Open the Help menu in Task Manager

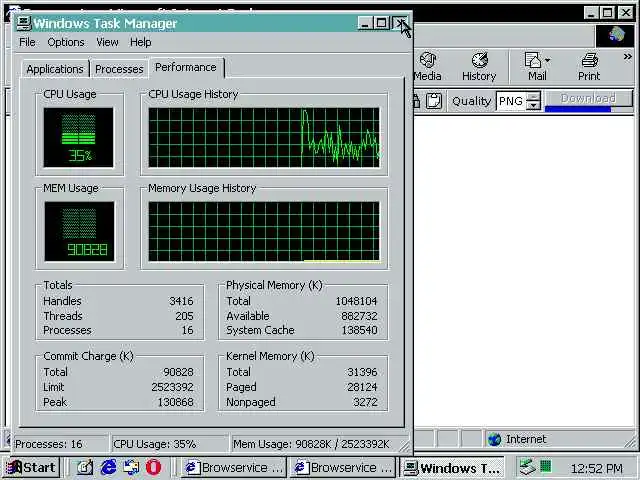coord(140,42)
